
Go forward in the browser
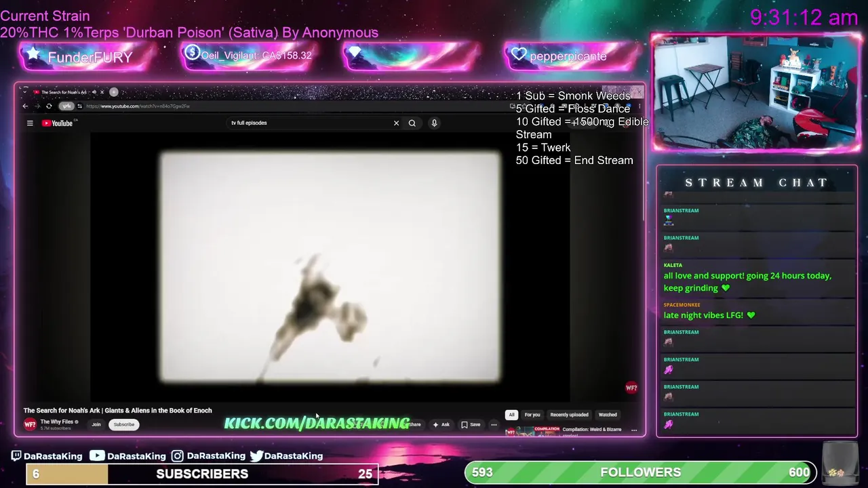pyautogui.click(x=37, y=106)
